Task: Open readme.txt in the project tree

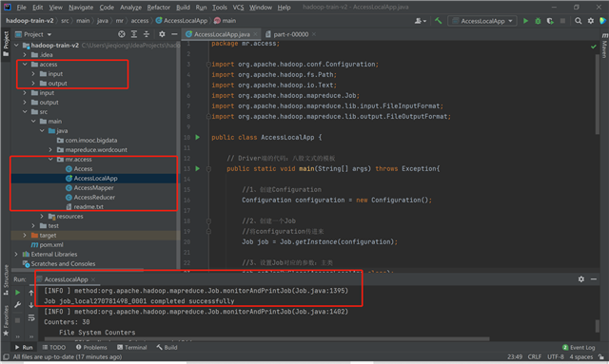Action: pos(88,207)
